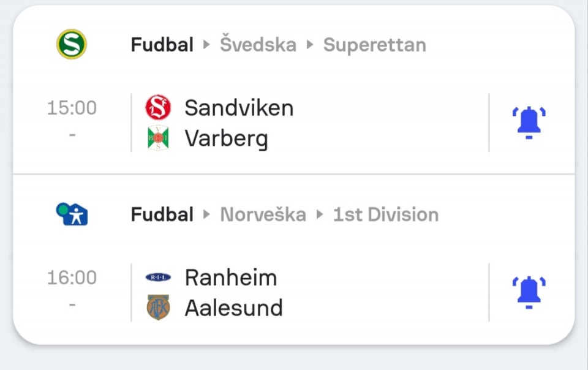Screen dimensions: 588x370
Task: Toggle notification bell for Ranheim vs Aalesund
Action: 529,292
